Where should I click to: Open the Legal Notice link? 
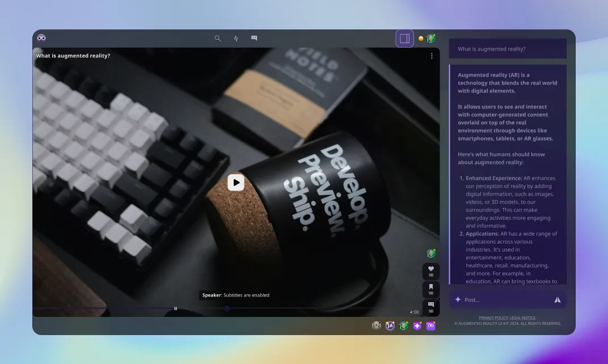(x=522, y=318)
